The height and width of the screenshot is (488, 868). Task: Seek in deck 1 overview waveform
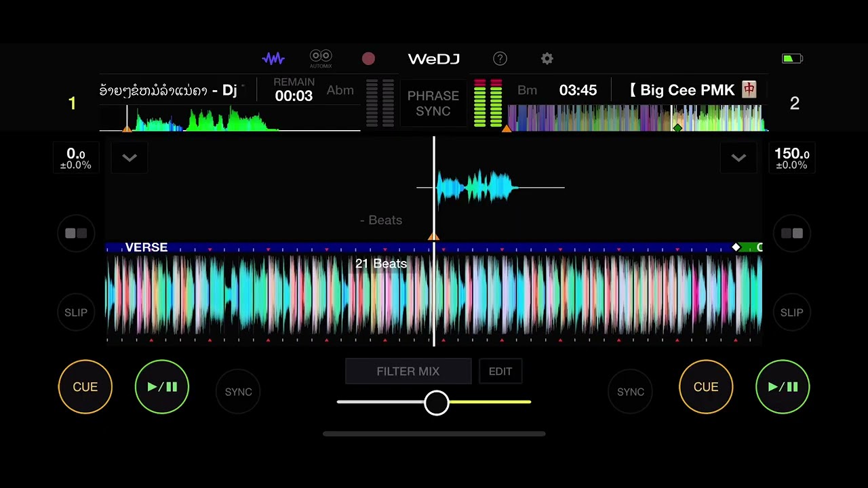230,118
